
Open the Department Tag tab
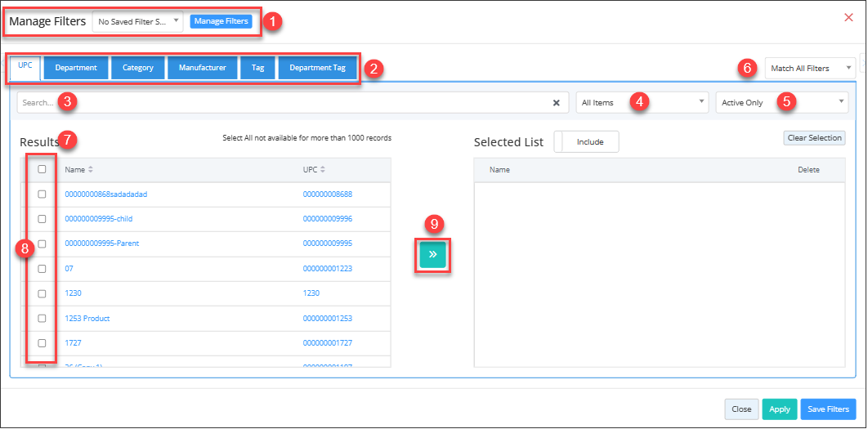[317, 68]
